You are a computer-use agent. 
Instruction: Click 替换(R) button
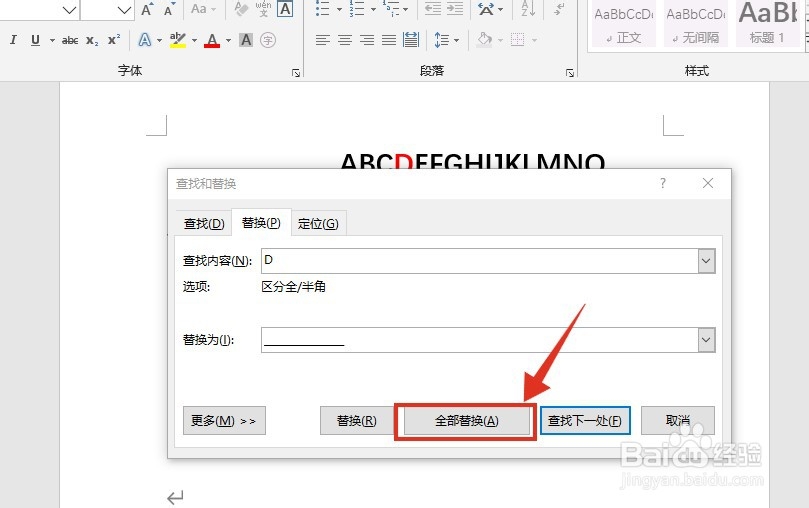pyautogui.click(x=357, y=421)
